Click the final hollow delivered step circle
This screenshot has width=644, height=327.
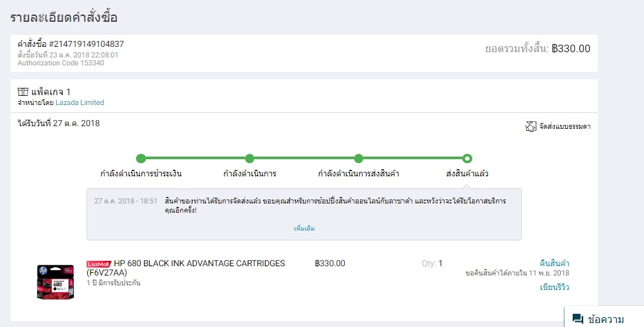pyautogui.click(x=468, y=159)
